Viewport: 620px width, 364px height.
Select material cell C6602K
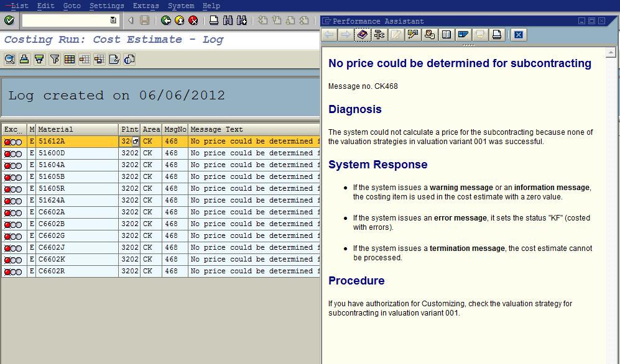tap(77, 260)
